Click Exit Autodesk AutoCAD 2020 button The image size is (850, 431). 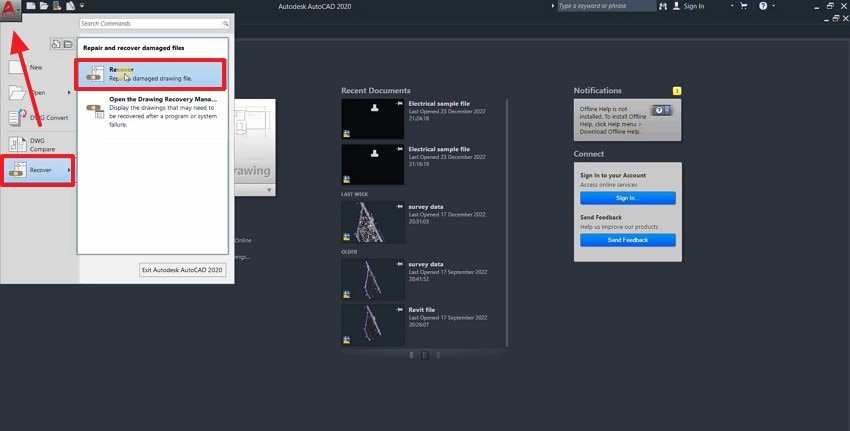(x=182, y=270)
